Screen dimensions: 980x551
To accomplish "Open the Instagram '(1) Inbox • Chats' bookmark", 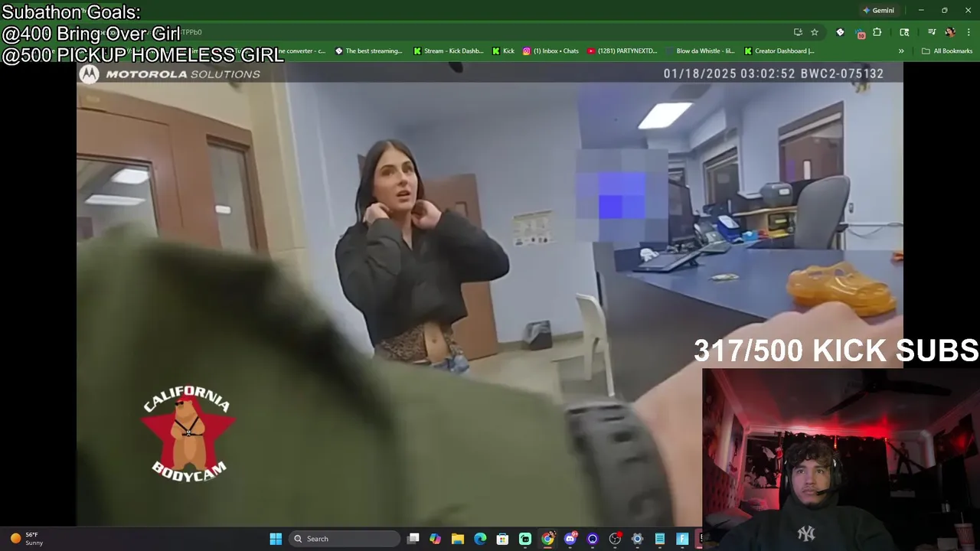I will pos(550,51).
